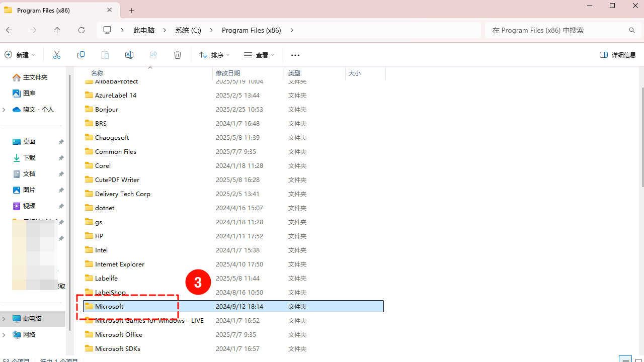Open the See more ellipsis menu
The image size is (644, 362).
pos(295,55)
